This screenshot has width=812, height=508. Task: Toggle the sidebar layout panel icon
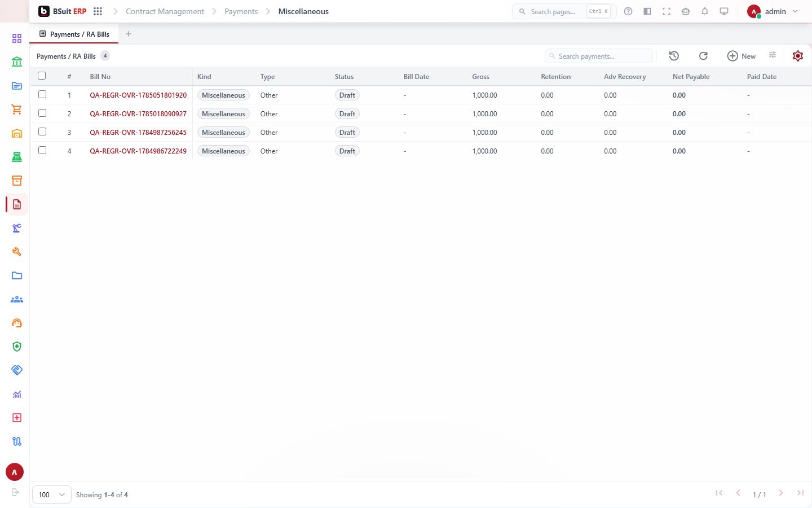647,11
